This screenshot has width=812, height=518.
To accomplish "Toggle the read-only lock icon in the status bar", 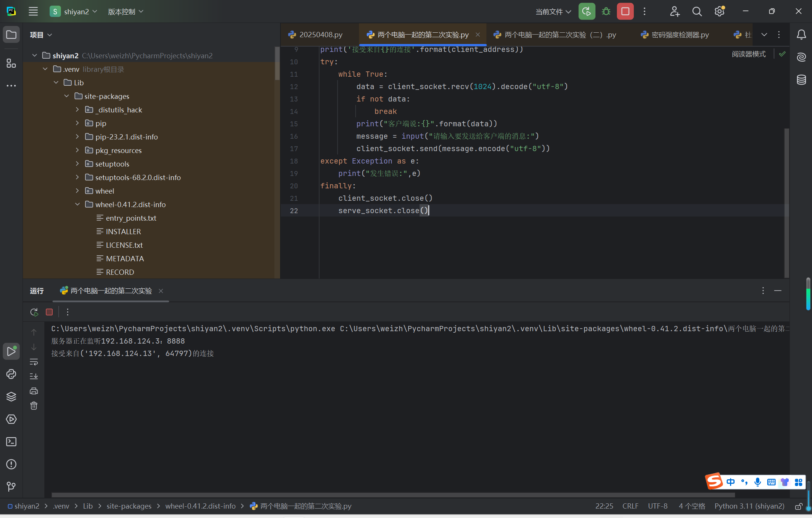I will (798, 506).
